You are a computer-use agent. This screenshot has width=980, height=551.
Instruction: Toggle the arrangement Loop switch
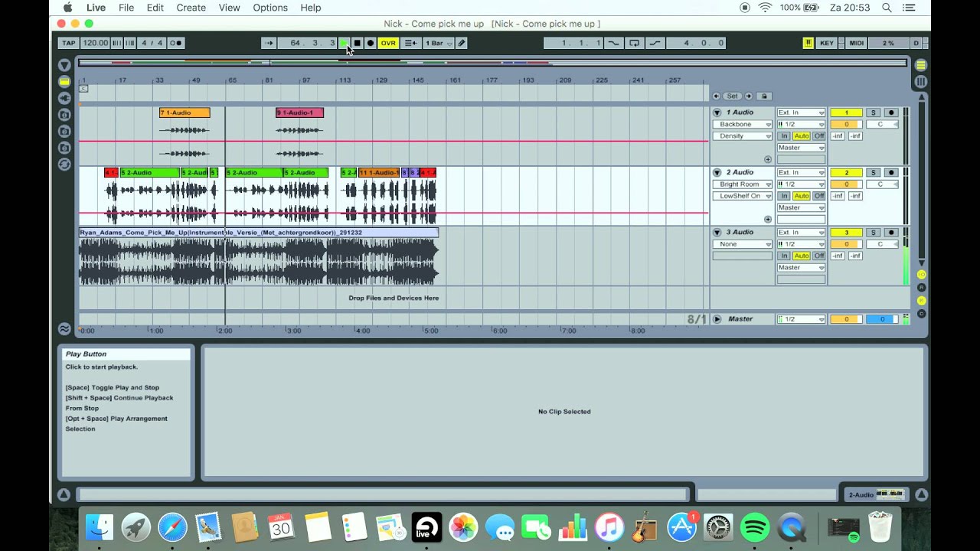point(635,43)
